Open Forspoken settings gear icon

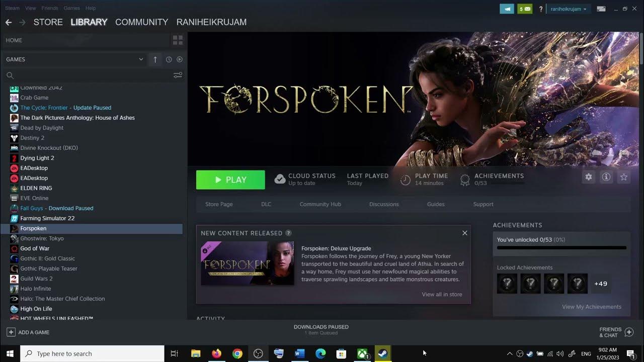[x=589, y=177]
